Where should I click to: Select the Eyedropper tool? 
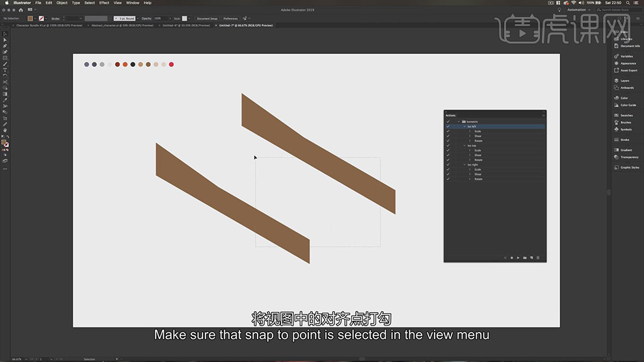click(x=5, y=99)
